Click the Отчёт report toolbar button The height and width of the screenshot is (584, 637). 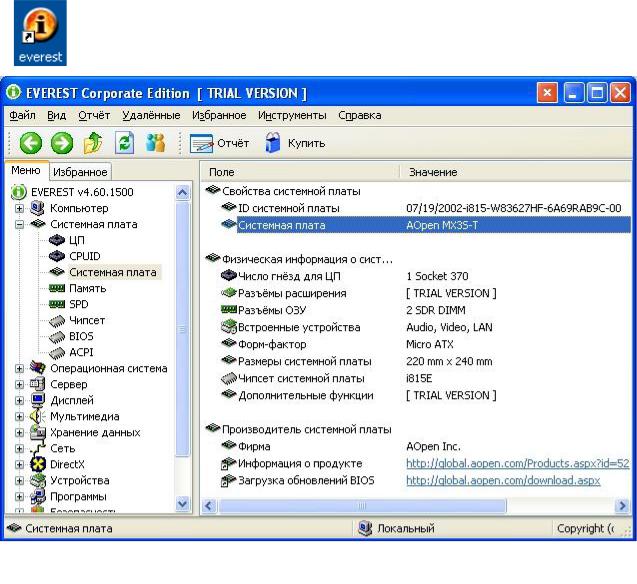[219, 143]
